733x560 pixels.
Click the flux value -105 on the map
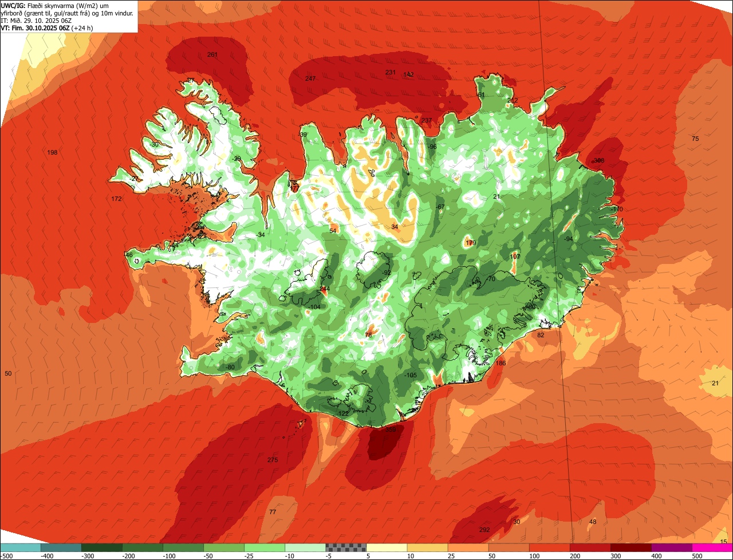(410, 375)
